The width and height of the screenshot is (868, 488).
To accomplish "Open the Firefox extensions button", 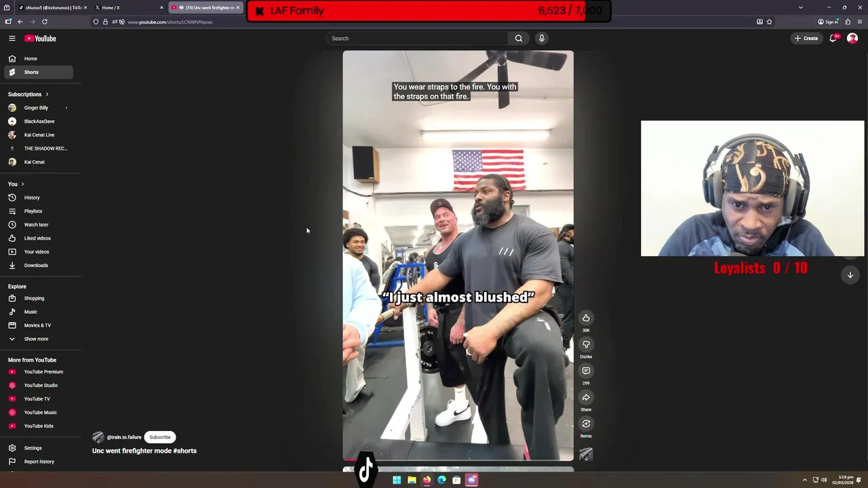I will (x=848, y=22).
